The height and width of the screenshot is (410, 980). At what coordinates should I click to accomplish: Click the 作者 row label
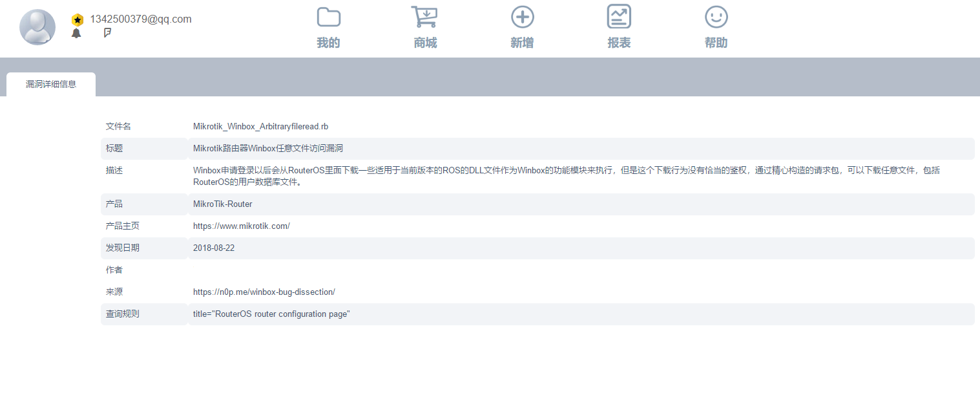coord(114,270)
